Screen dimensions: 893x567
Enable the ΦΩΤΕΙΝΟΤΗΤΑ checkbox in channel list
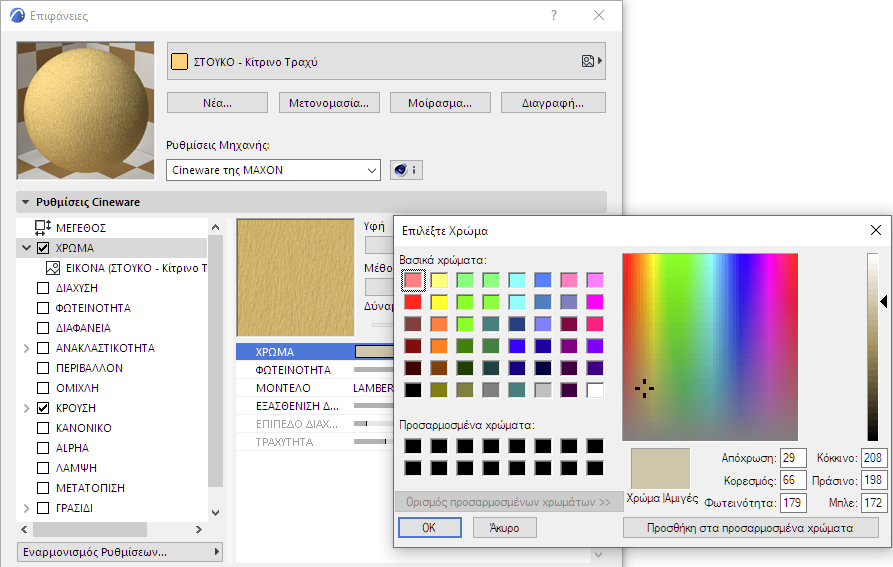[43, 308]
